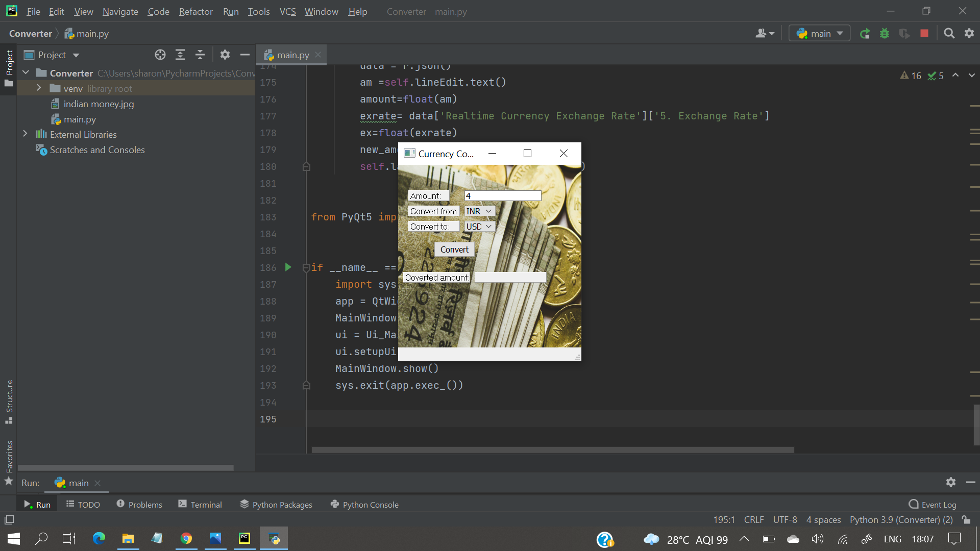The width and height of the screenshot is (980, 551).
Task: Stop the running program with the red square
Action: click(924, 34)
